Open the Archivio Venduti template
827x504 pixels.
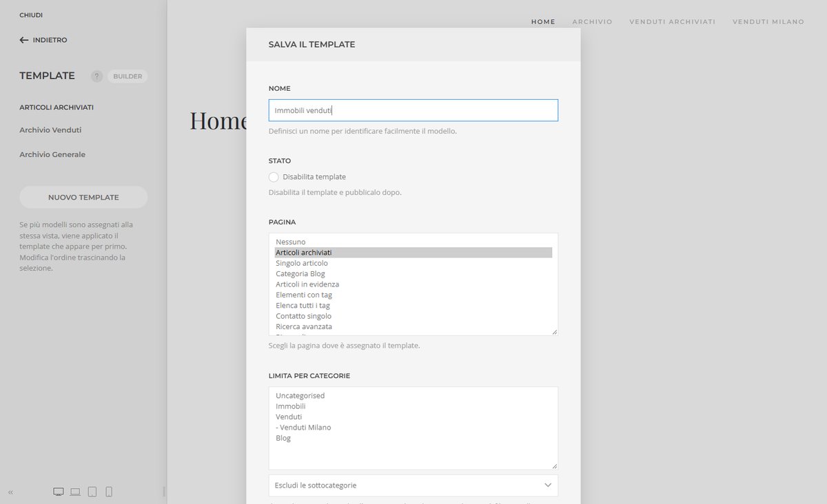click(x=50, y=130)
